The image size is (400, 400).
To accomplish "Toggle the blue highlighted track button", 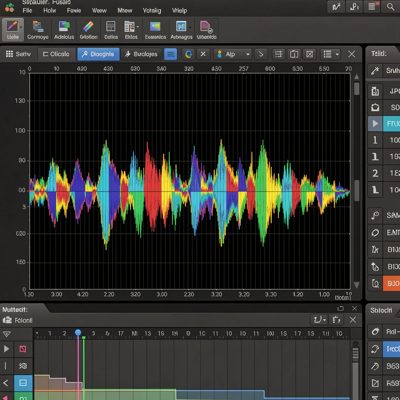I will click(23, 383).
